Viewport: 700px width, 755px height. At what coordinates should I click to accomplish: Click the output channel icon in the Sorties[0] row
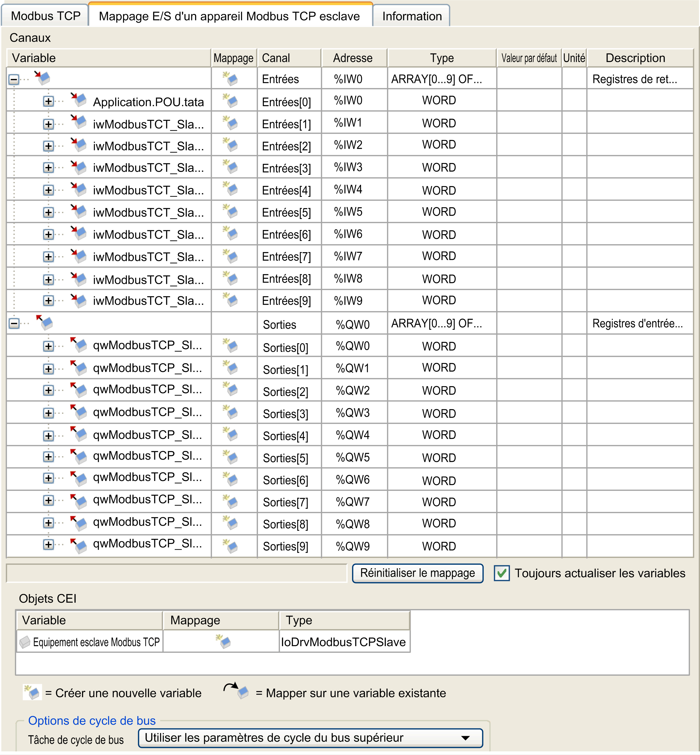tap(79, 345)
